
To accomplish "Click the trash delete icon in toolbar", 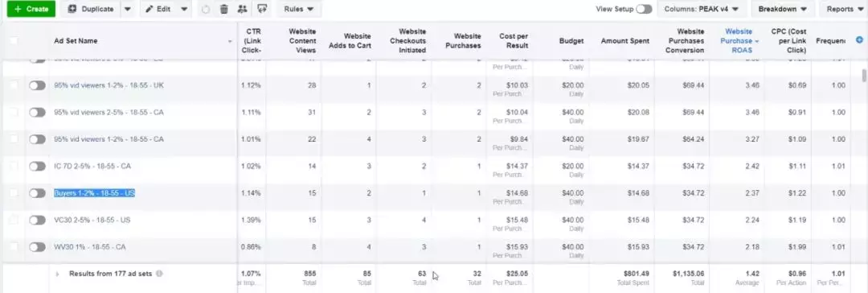I will [x=223, y=9].
